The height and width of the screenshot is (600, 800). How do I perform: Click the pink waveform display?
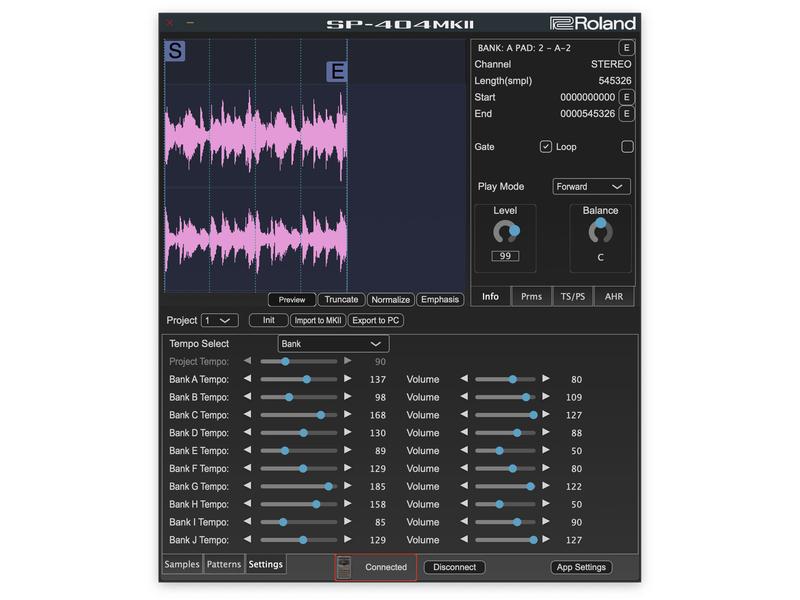256,184
